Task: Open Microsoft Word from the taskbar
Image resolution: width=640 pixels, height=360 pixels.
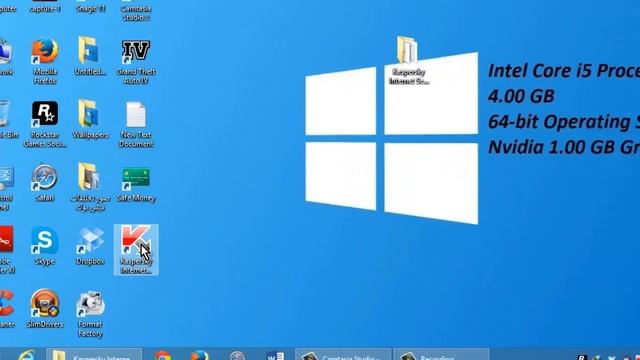Action: (x=276, y=355)
